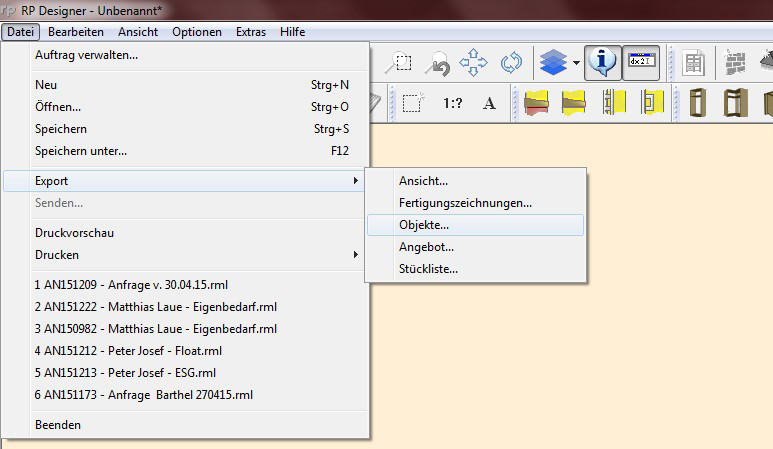Choose Fertigungszeichnungen... export option
773x449 pixels.
click(x=475, y=203)
